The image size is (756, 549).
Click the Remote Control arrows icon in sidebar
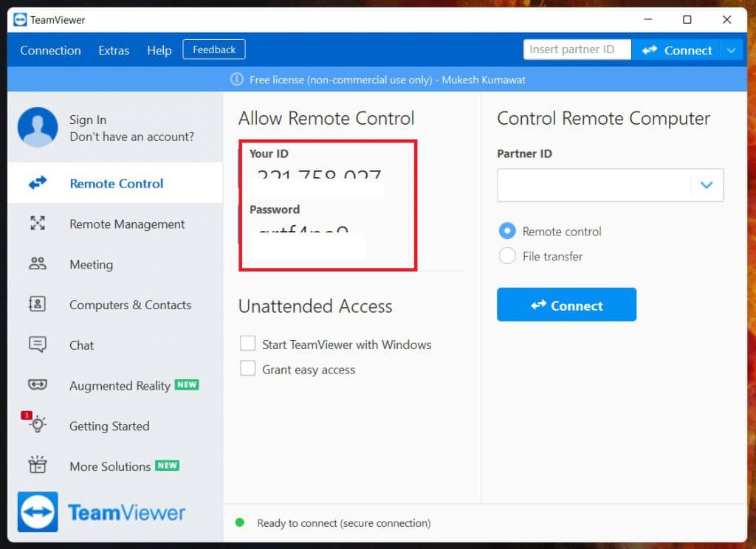[x=38, y=183]
